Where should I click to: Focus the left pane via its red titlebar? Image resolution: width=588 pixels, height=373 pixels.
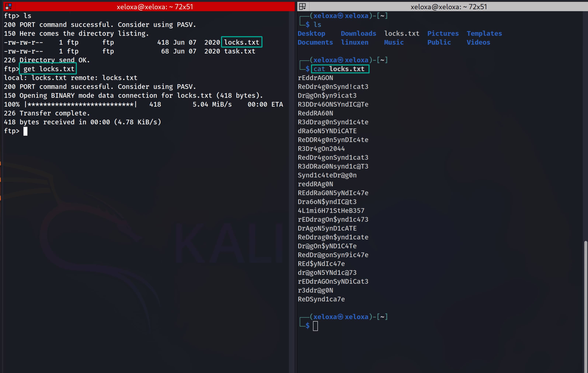tap(155, 7)
